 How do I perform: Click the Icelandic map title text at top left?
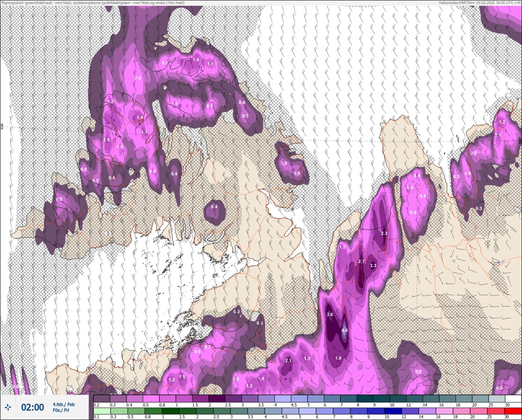point(92,3)
